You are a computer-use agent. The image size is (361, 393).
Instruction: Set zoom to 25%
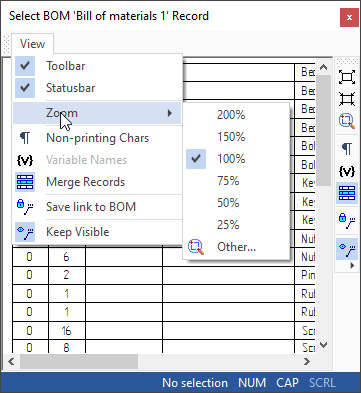[236, 225]
